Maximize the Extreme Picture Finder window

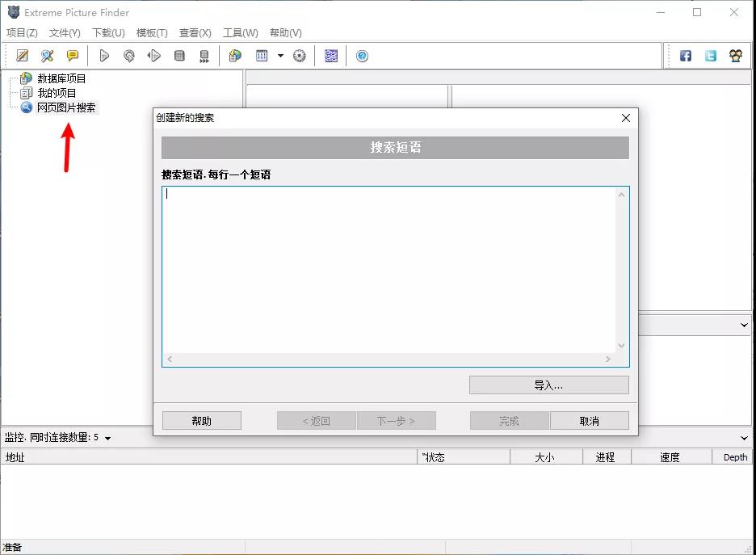pyautogui.click(x=697, y=13)
